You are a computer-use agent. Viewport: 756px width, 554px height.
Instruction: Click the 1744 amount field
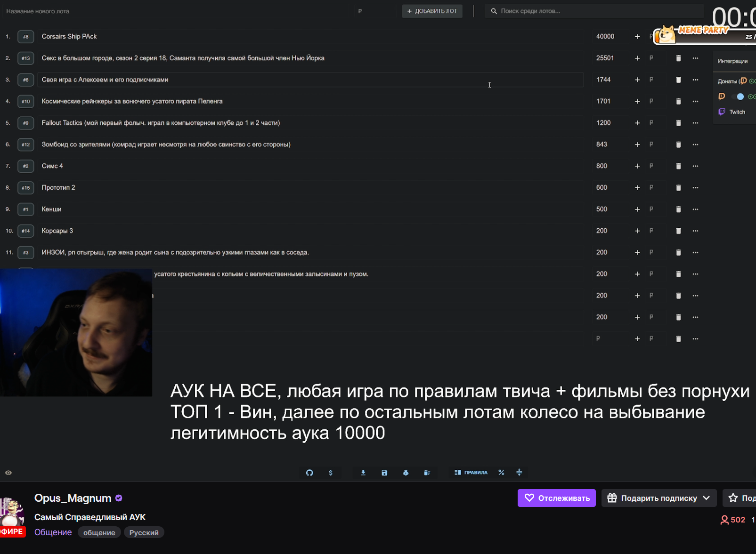(x=609, y=80)
